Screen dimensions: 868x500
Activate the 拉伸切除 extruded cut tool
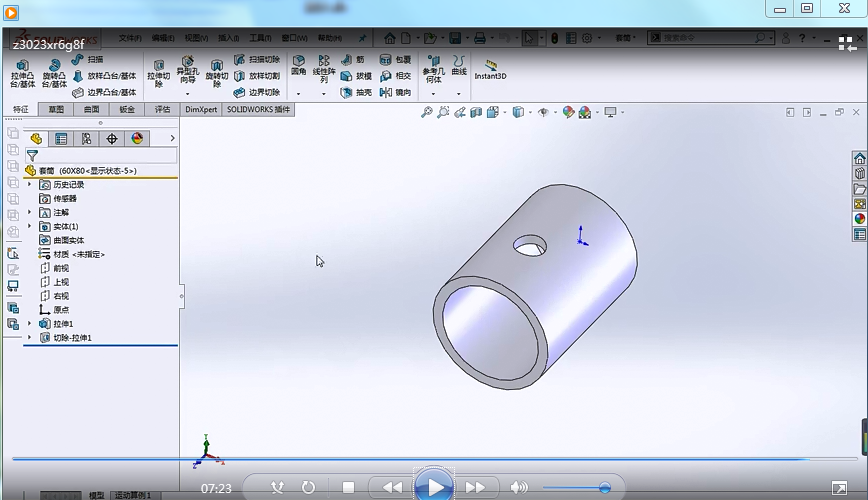pos(158,72)
